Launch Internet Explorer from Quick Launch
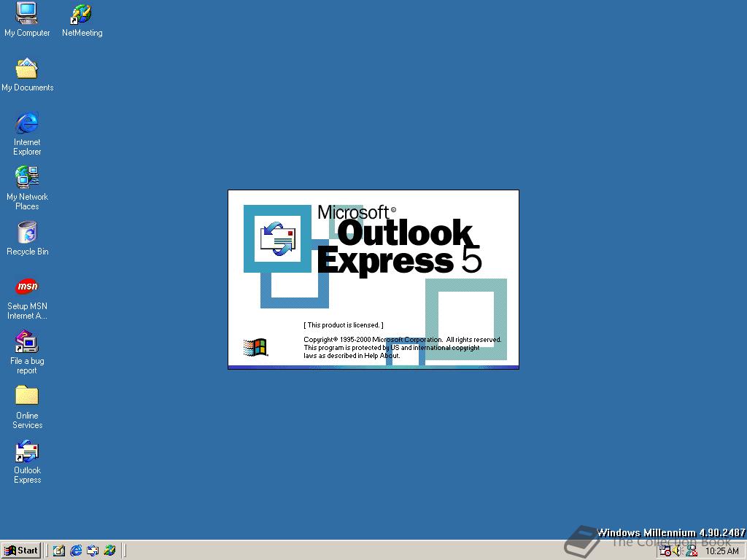747x560 pixels. click(x=76, y=551)
